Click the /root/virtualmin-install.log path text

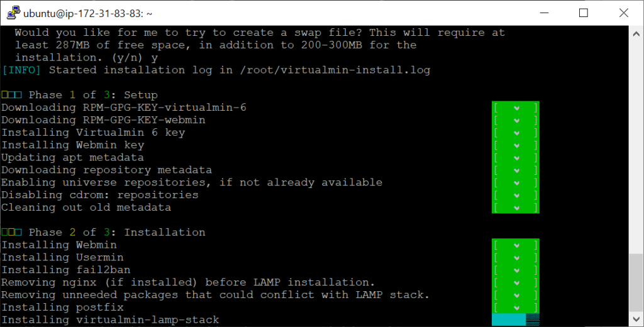click(335, 70)
